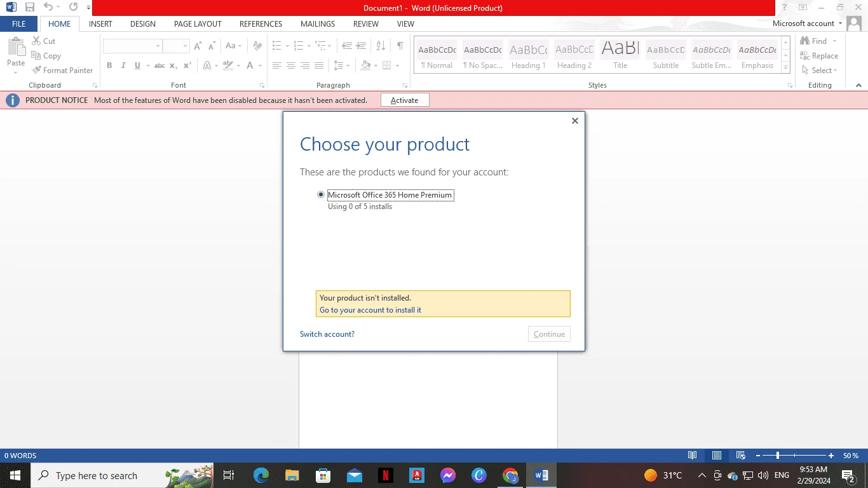Open the Select dropdown in Editing
868x488 pixels.
[820, 71]
